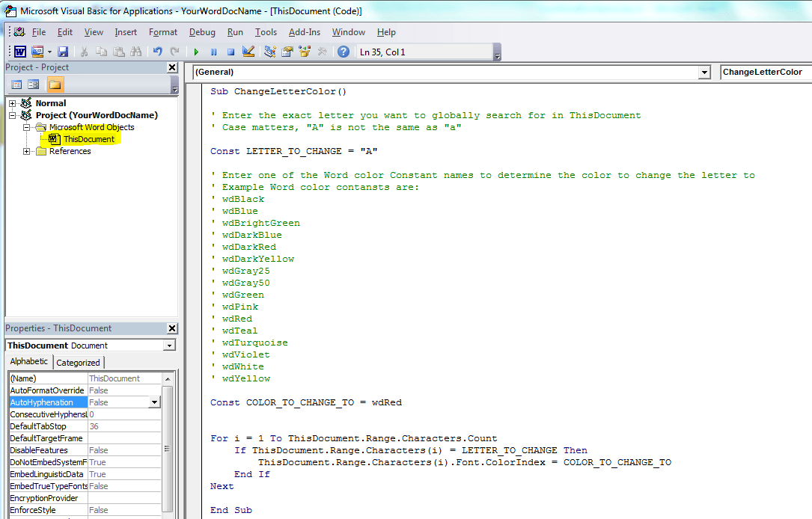This screenshot has height=519, width=812.
Task: Open the (General) object dropdown arrow
Action: 703,73
